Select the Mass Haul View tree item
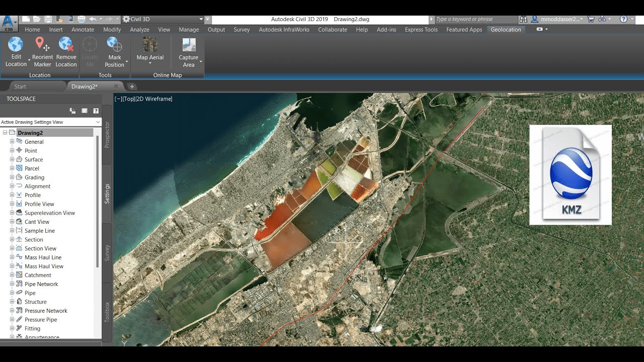 point(44,266)
